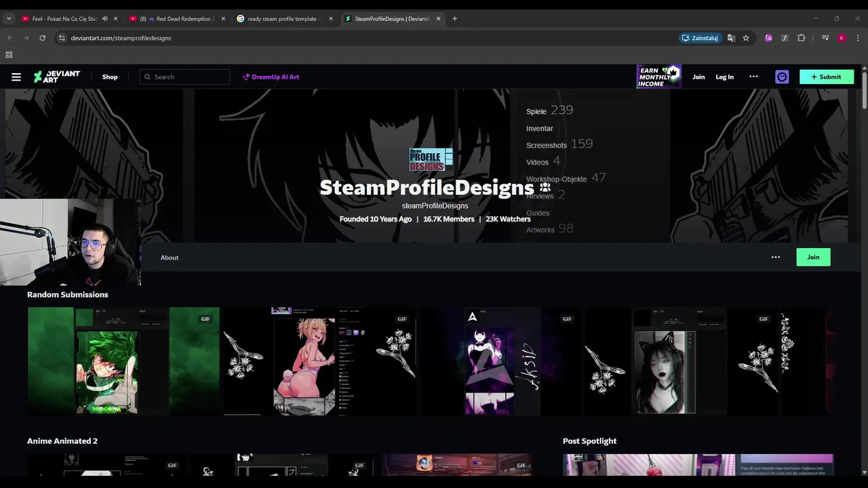Click the Earn Monthly Income banner
The height and width of the screenshot is (488, 868).
[x=658, y=77]
